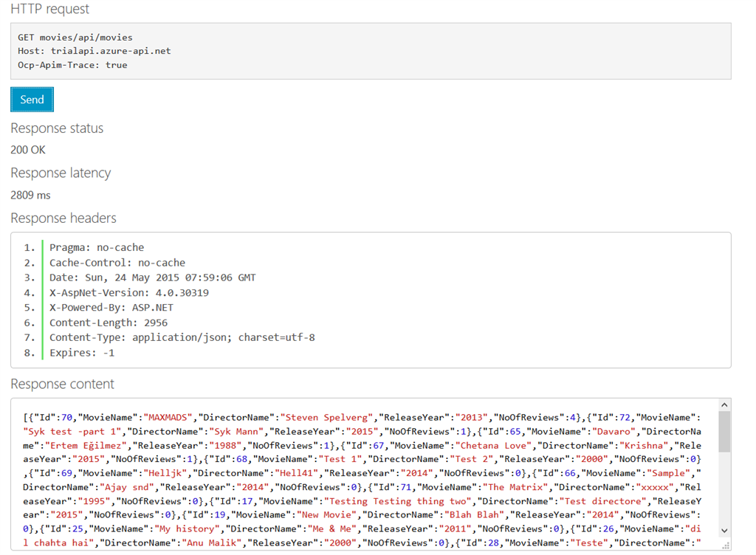Click the GET movies/api/movies request line
The image size is (756, 555).
[x=75, y=37]
